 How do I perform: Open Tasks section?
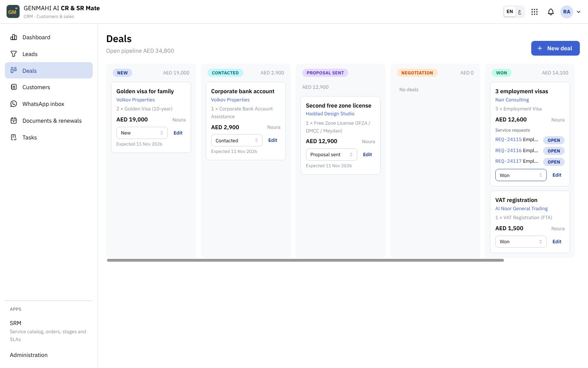pos(49,137)
